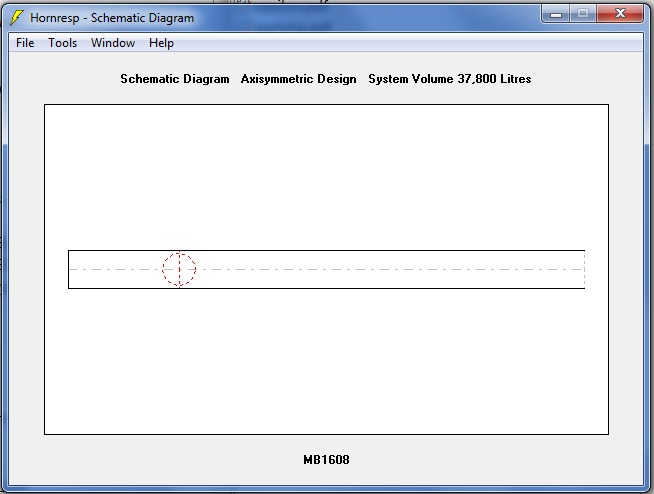Minimize the Hornresp Schematic Diagram window

[556, 14]
